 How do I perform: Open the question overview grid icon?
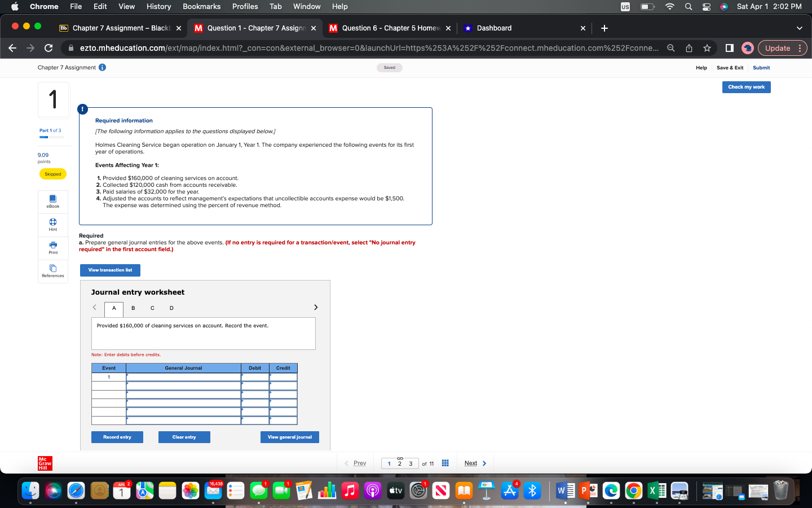click(x=445, y=463)
